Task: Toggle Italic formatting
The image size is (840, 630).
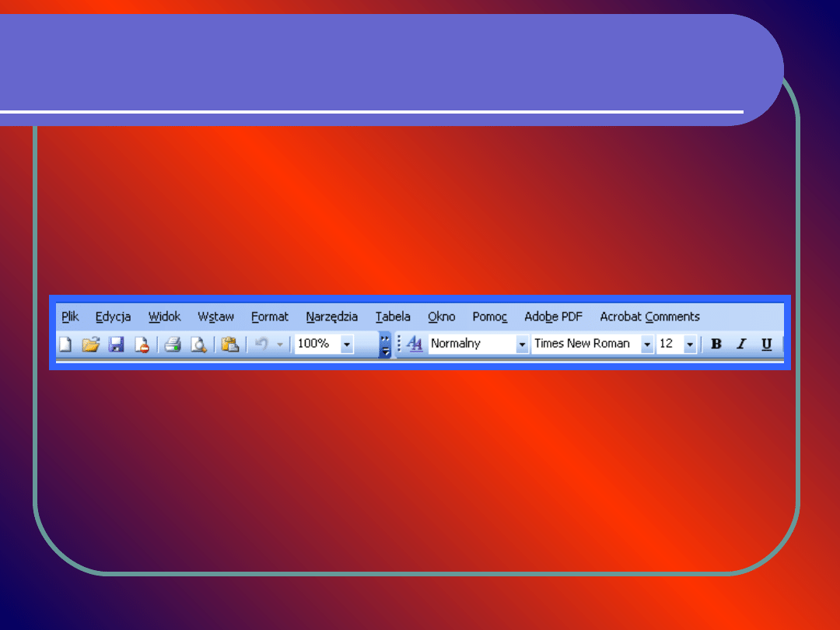Action: 741,344
